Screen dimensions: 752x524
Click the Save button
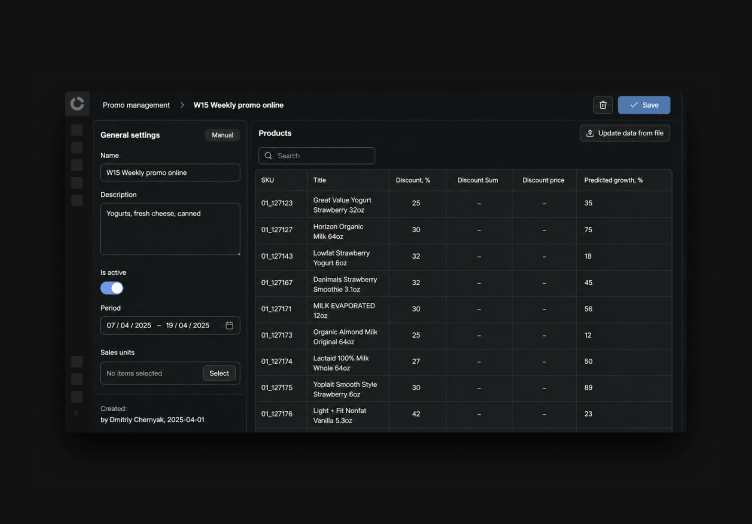pos(644,105)
